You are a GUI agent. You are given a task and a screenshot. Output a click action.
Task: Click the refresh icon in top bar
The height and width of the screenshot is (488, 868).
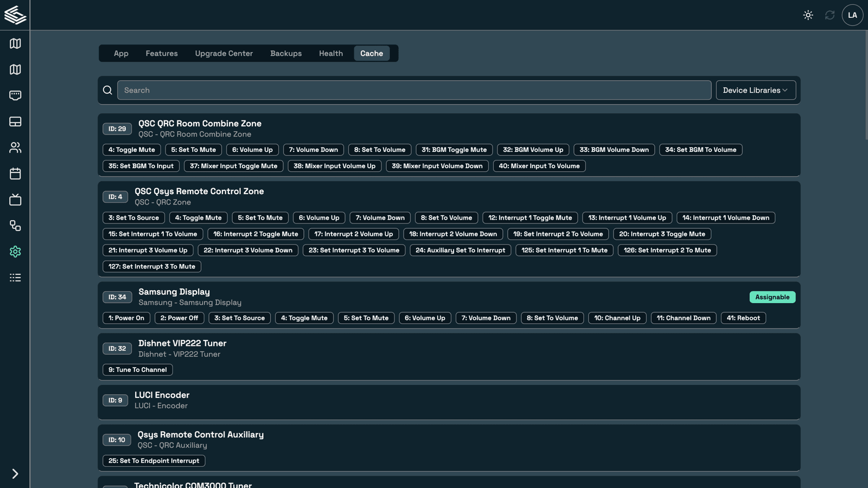829,15
